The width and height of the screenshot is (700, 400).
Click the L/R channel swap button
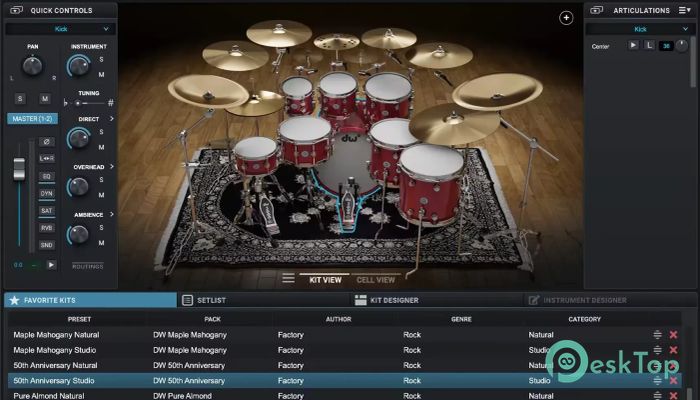coord(46,158)
